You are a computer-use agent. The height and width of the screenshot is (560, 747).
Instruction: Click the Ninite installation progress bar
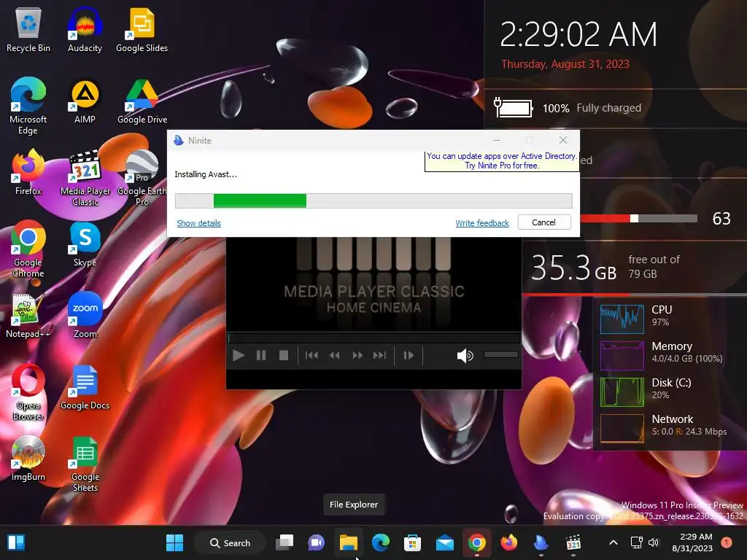tap(373, 201)
